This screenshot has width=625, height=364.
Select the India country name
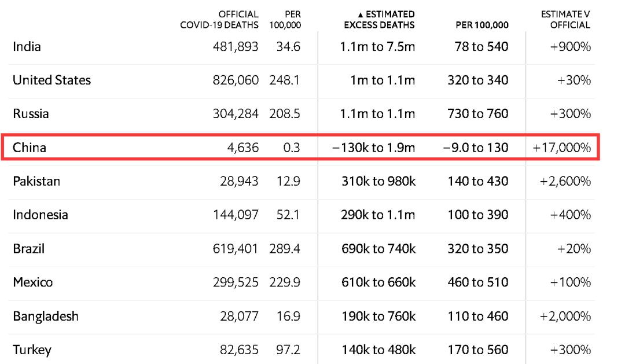27,46
